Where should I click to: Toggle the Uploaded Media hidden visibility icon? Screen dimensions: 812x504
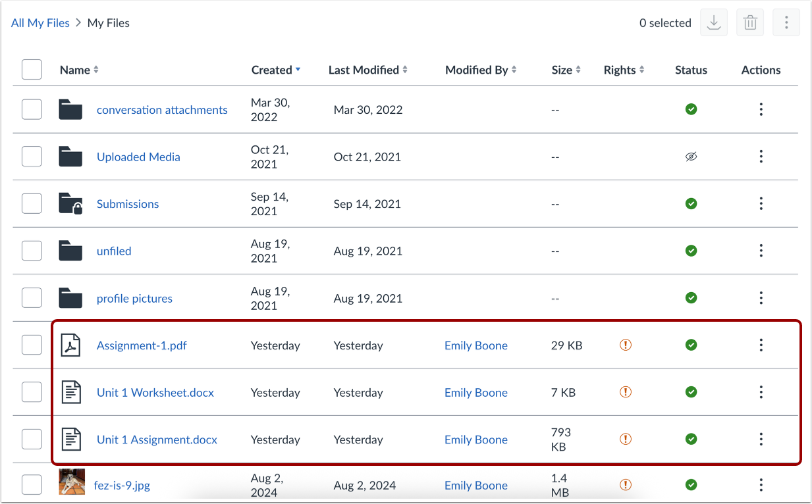[691, 157]
